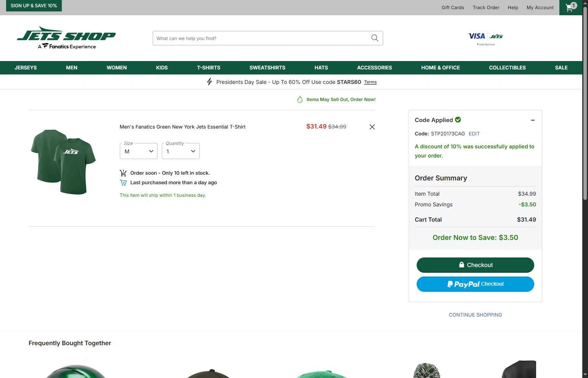Open the Men menu

click(x=72, y=68)
